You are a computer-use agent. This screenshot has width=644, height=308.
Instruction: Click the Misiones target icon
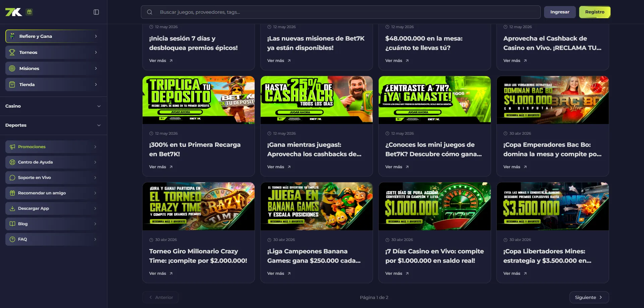tap(12, 68)
